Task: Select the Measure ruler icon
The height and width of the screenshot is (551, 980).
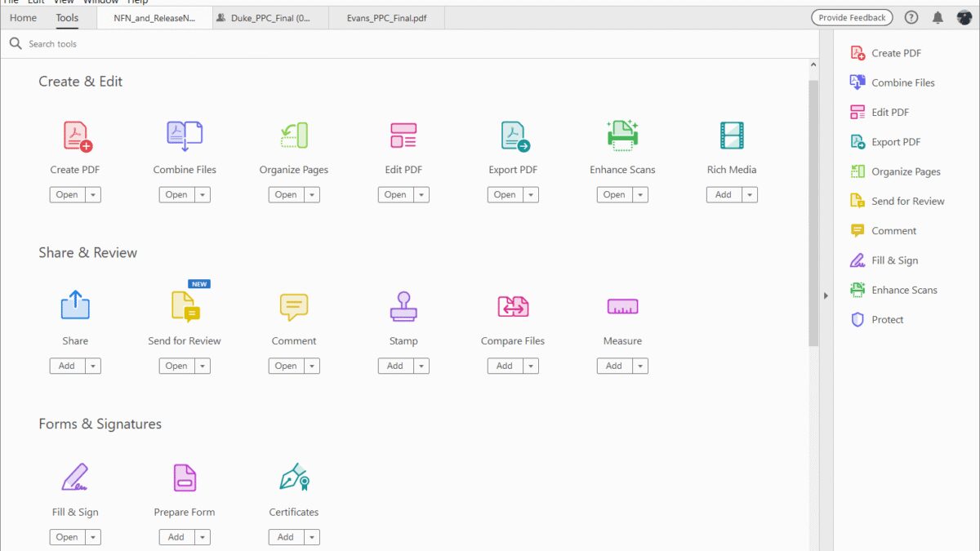Action: pyautogui.click(x=622, y=307)
